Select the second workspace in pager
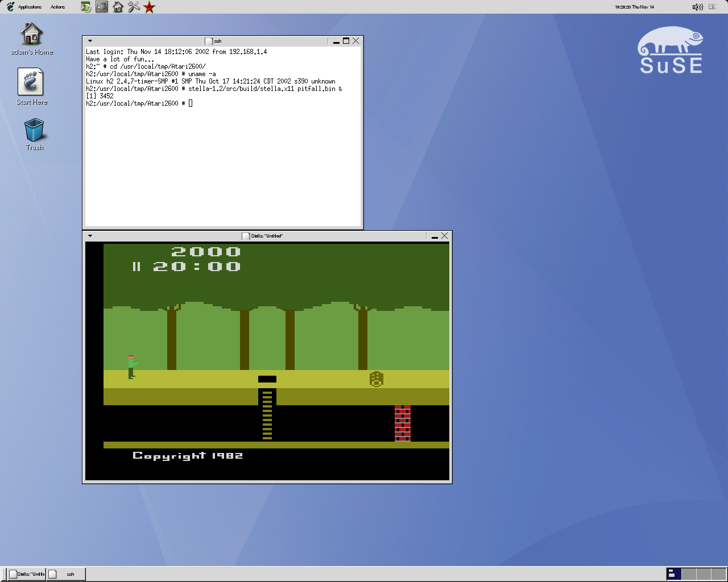Screen dimensions: 728x582 coord(689,574)
